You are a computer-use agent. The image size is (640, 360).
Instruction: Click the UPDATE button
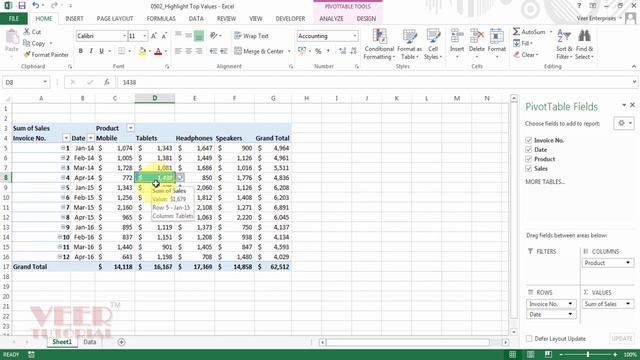[622, 338]
